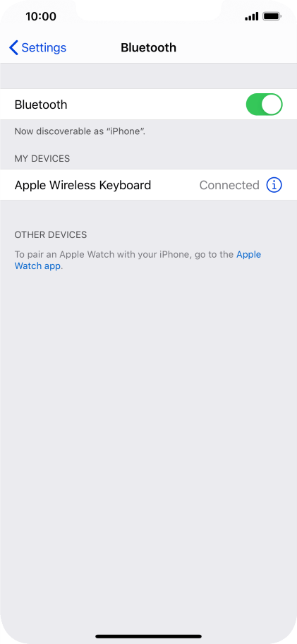The height and width of the screenshot is (644, 297).
Task: Tap the cellular signal bars icon
Action: 251,17
